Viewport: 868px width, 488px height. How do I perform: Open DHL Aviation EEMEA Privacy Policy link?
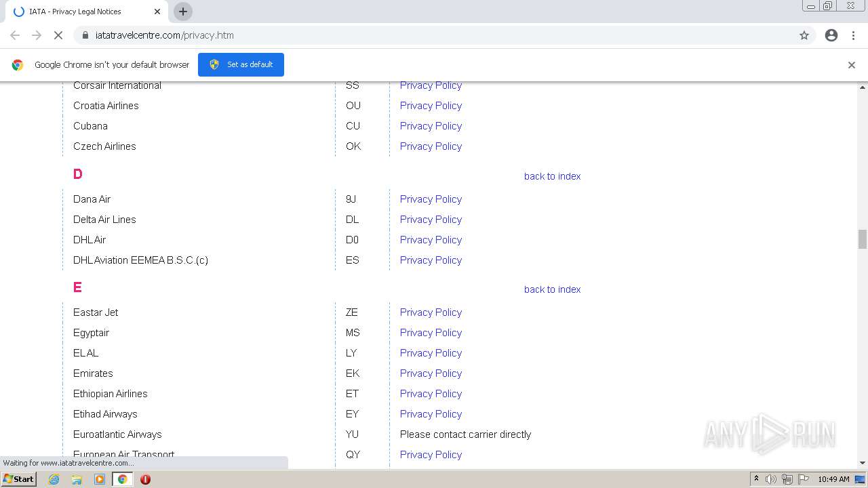pos(431,260)
